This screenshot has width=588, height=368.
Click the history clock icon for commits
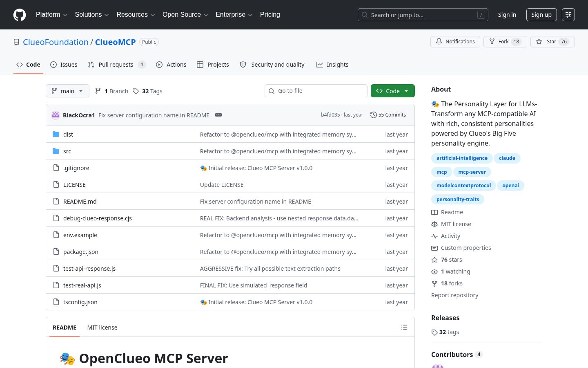click(373, 115)
